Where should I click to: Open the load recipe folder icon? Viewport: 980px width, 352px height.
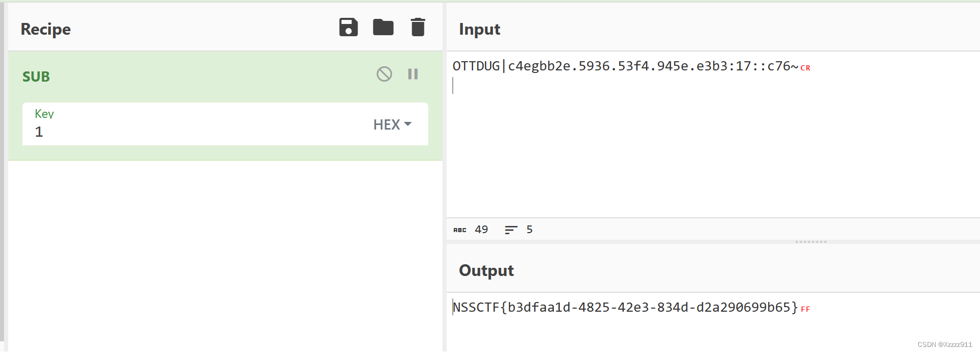(x=383, y=28)
